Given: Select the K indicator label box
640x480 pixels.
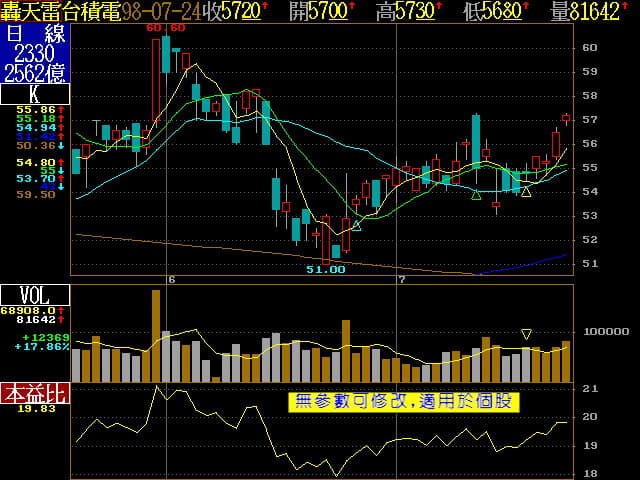Looking at the screenshot, I should click(x=35, y=94).
